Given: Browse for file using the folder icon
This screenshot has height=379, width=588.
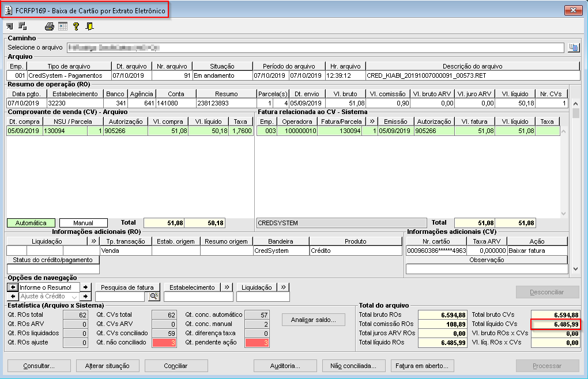Looking at the screenshot, I should pyautogui.click(x=574, y=48).
